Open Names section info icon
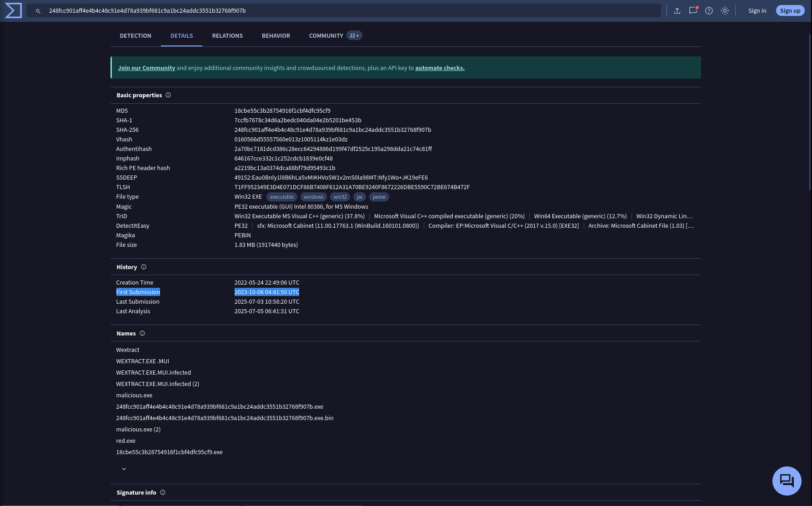812x506 pixels. point(142,333)
